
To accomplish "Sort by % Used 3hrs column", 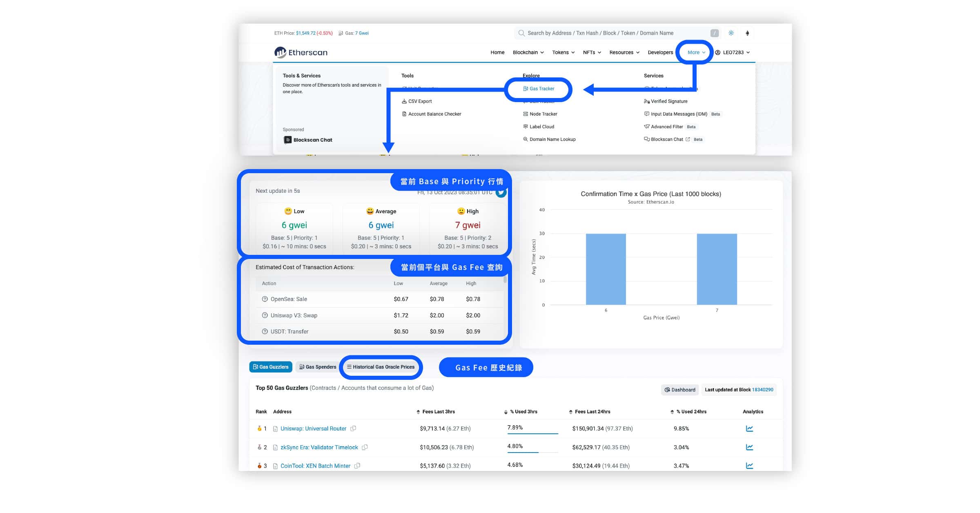I will [521, 412].
